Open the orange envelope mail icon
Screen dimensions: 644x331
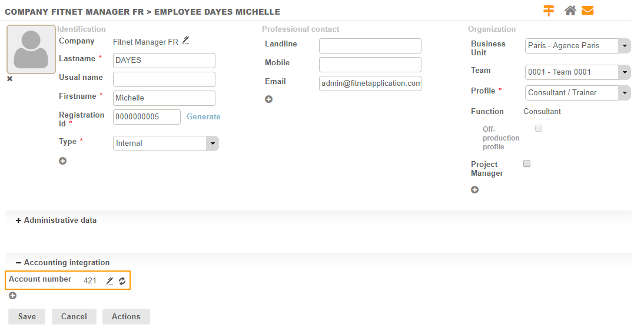tap(587, 11)
